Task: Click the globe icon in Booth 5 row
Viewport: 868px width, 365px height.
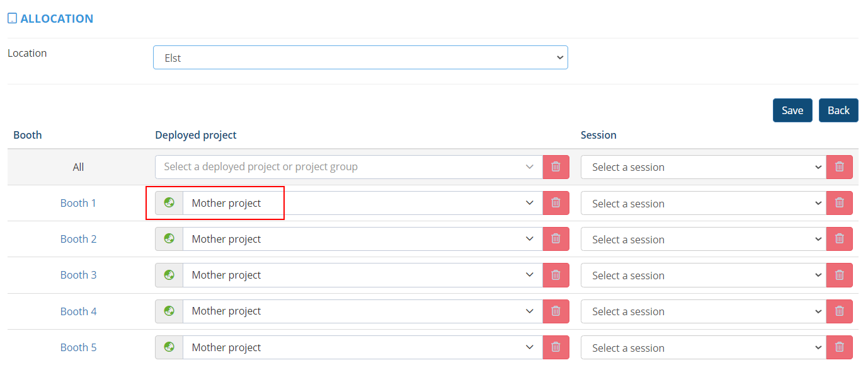Action: (x=169, y=347)
